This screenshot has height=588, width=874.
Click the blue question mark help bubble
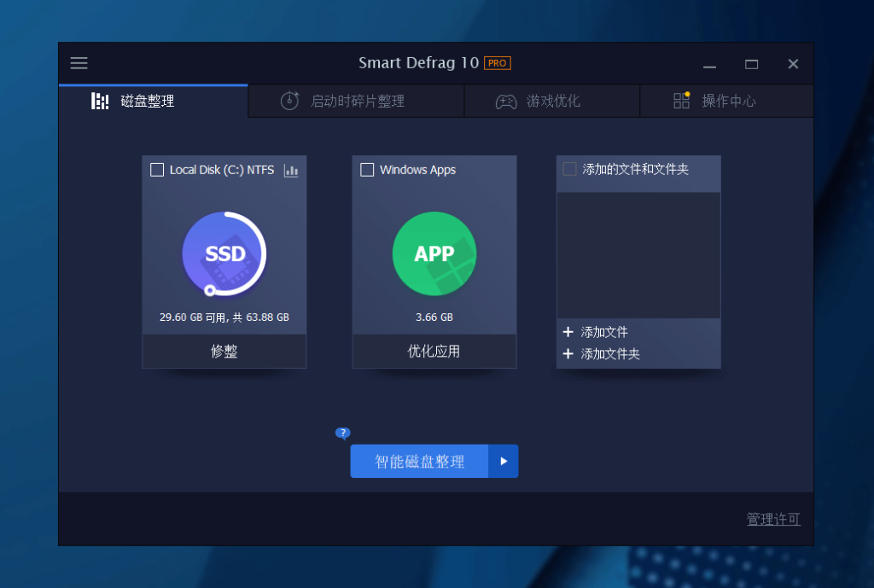tap(343, 433)
